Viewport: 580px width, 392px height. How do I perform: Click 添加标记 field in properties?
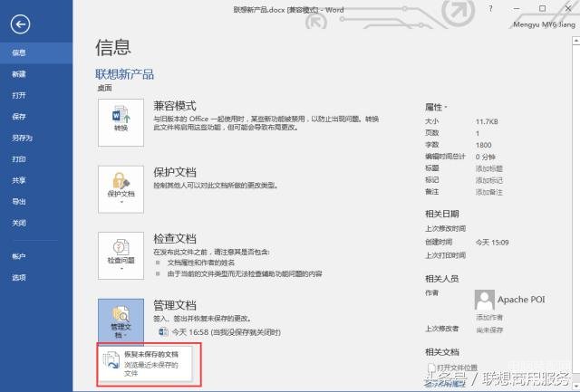coord(489,180)
